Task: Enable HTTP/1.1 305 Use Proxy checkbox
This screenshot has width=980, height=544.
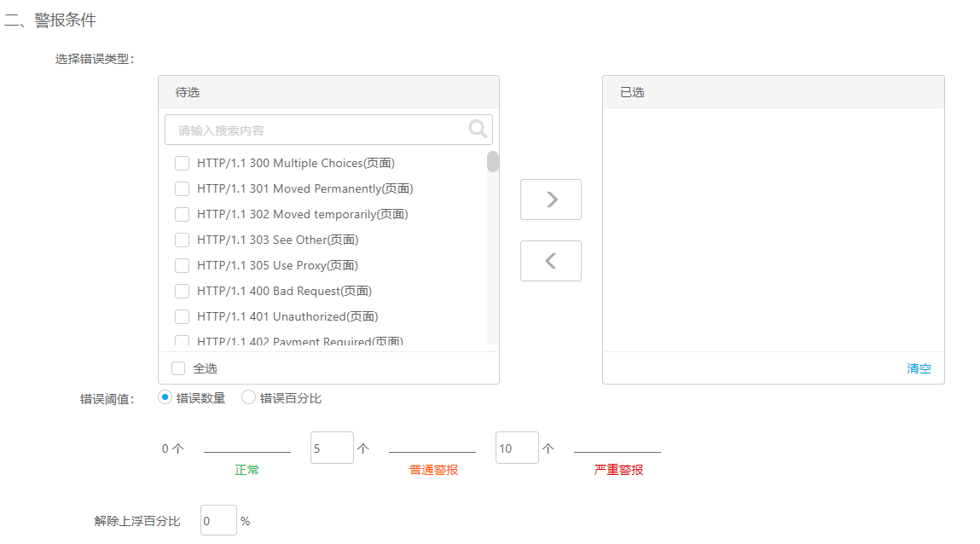Action: [x=182, y=266]
